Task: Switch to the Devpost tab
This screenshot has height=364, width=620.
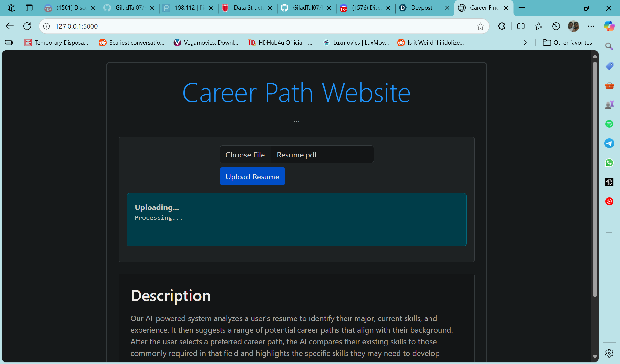Action: pos(421,8)
